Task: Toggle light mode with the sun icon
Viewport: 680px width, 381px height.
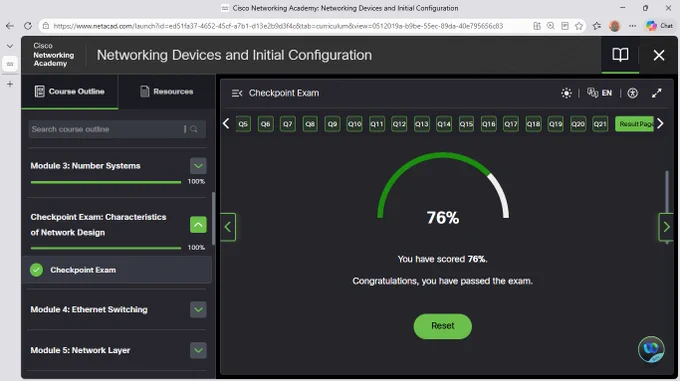Action: pyautogui.click(x=566, y=93)
